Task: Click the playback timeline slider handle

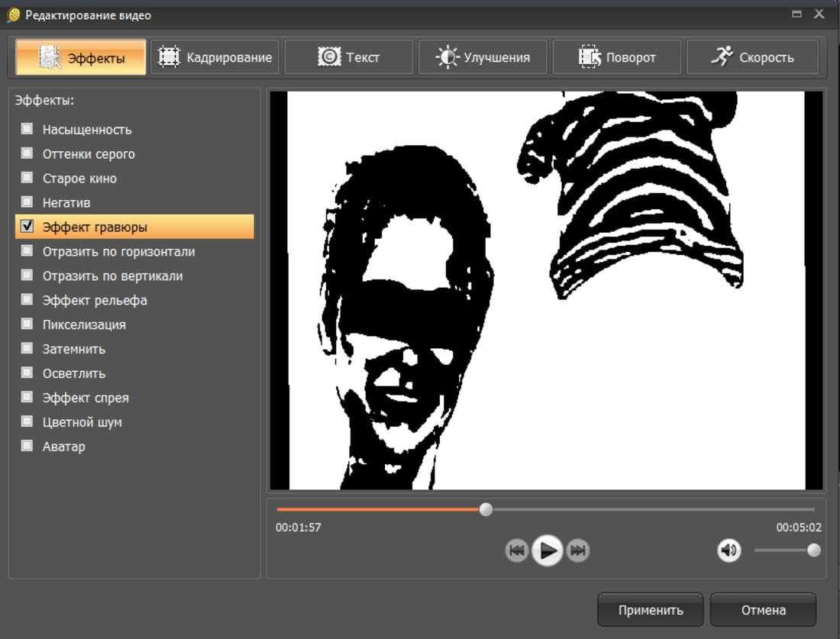Action: (486, 509)
